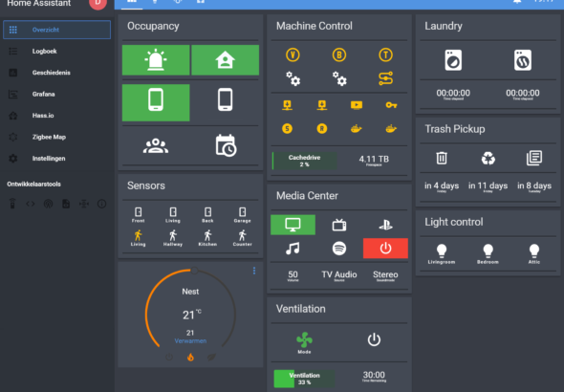
Task: Click the Cachedrive 2 % usage bar
Action: 305,161
